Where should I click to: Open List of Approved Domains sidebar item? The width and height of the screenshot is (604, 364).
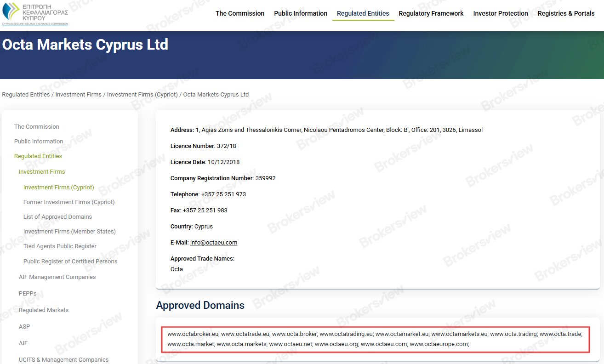click(57, 217)
